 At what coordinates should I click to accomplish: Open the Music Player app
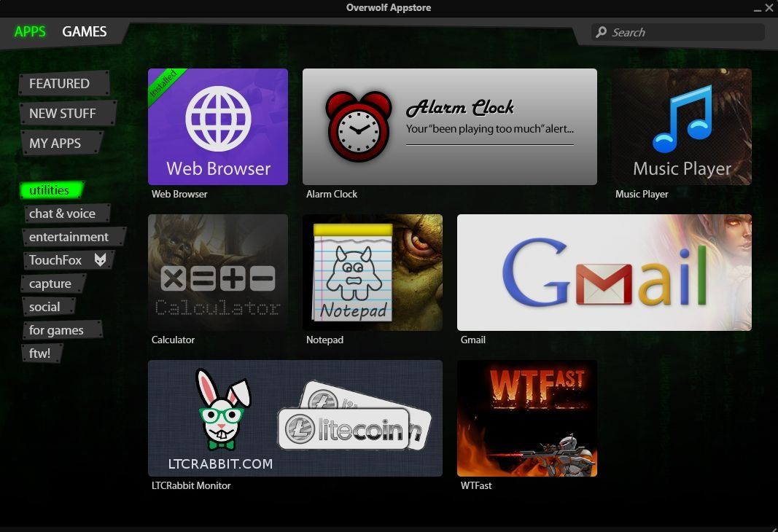[x=681, y=126]
